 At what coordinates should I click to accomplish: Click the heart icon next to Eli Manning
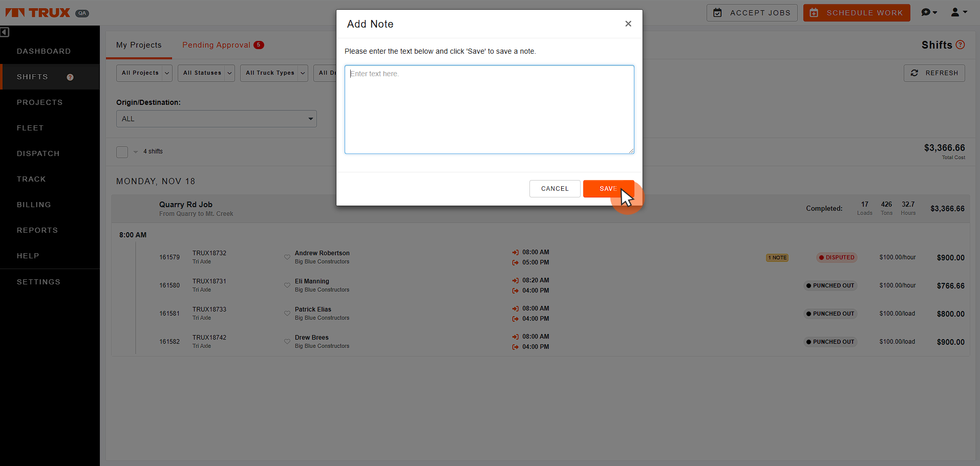point(287,285)
